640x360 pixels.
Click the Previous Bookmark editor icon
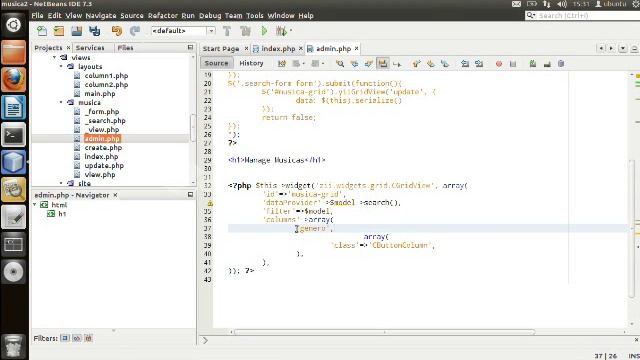coord(416,64)
